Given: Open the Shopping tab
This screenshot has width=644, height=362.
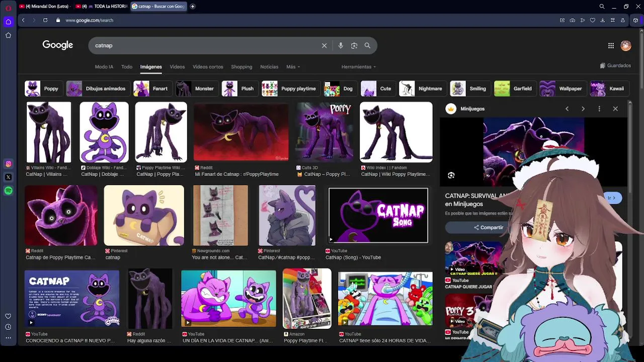Looking at the screenshot, I should tap(242, 67).
